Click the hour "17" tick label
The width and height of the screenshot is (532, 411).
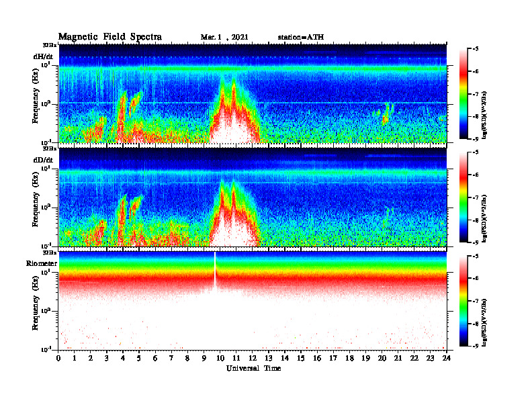click(333, 359)
